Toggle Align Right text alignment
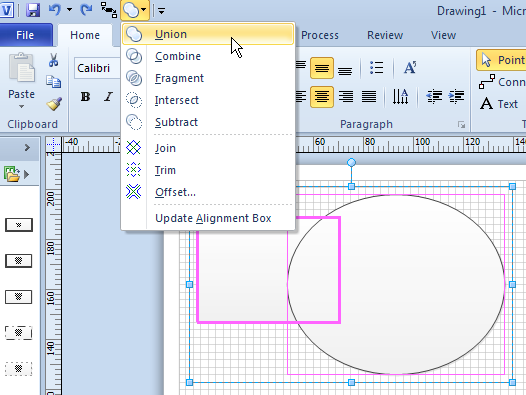Viewport: 526px width, 395px height. pyautogui.click(x=346, y=97)
